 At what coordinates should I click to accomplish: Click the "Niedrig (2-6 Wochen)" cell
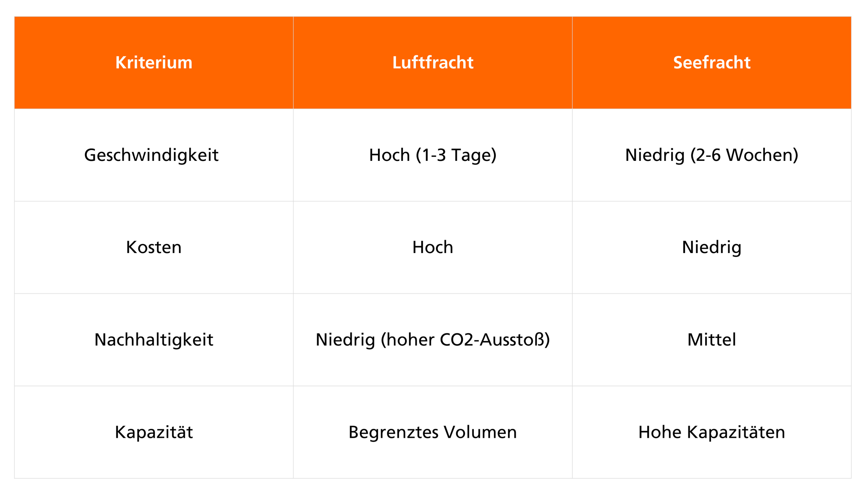pos(711,155)
